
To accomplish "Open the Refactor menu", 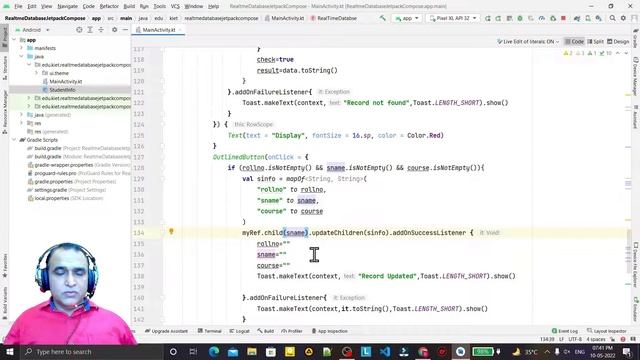I will pyautogui.click(x=109, y=6).
